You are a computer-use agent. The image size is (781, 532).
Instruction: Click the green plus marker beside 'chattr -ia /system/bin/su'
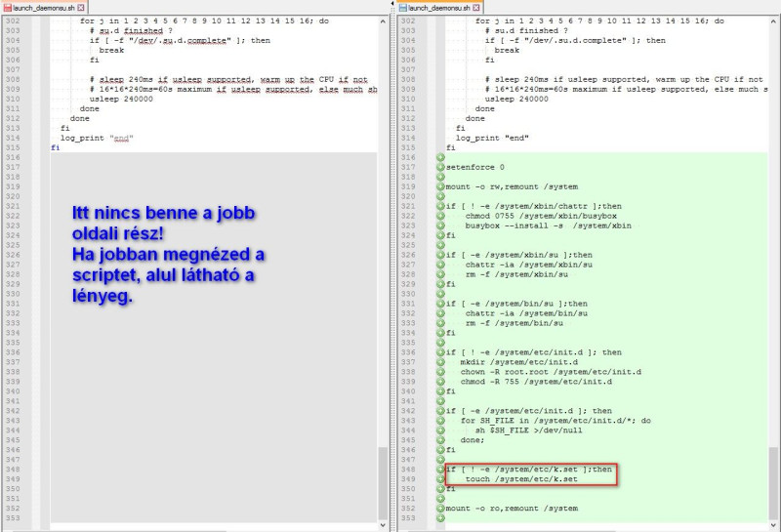[440, 313]
